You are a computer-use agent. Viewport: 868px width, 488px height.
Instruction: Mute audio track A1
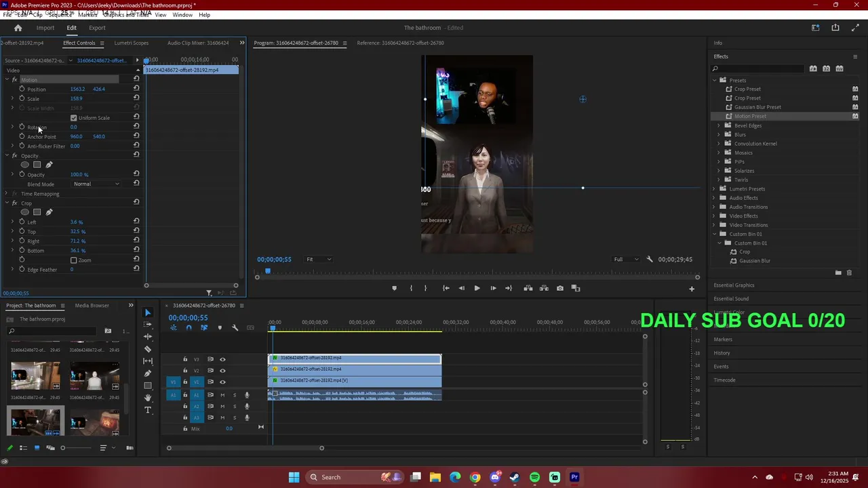222,395
